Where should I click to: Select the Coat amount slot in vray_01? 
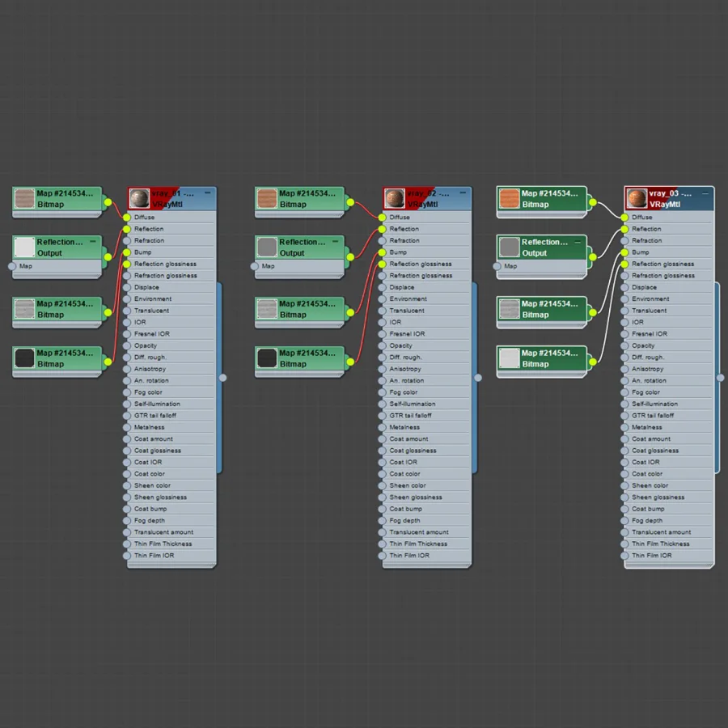click(170, 439)
